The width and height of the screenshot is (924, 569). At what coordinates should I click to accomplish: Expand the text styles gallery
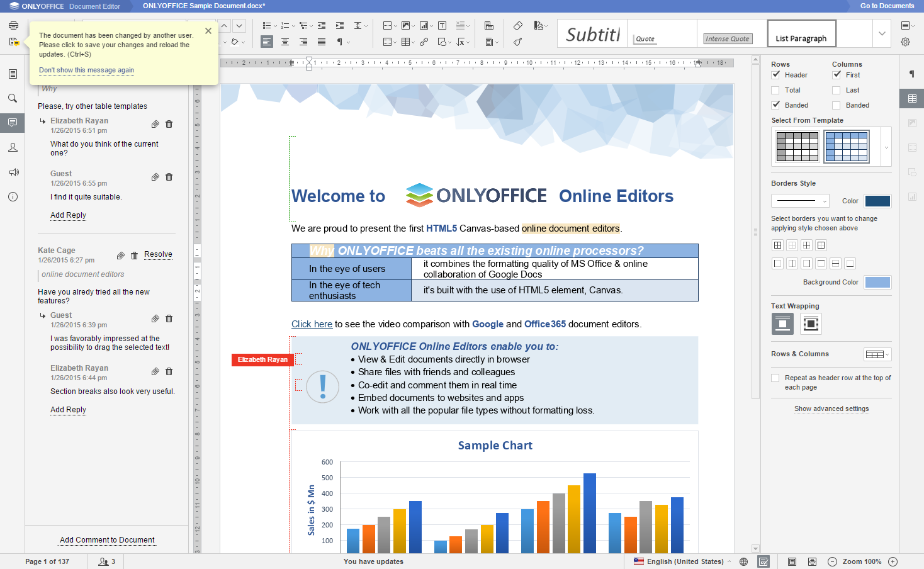pyautogui.click(x=882, y=33)
